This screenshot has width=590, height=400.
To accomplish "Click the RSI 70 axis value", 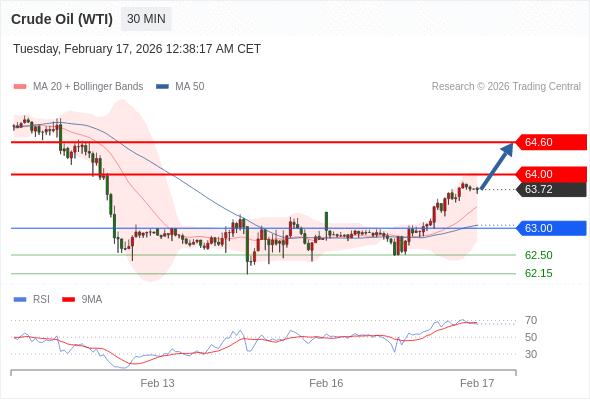I will pos(531,321).
